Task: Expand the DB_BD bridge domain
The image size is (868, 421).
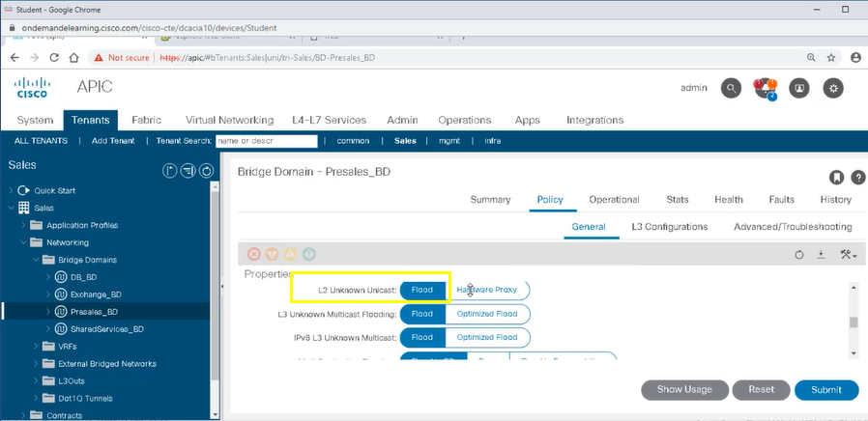Action: 48,277
